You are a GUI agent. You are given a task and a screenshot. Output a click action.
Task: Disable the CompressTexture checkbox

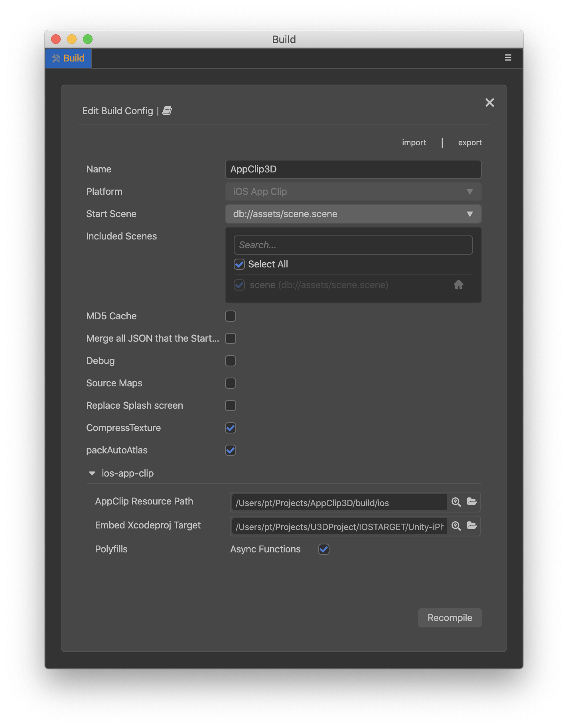tap(231, 428)
